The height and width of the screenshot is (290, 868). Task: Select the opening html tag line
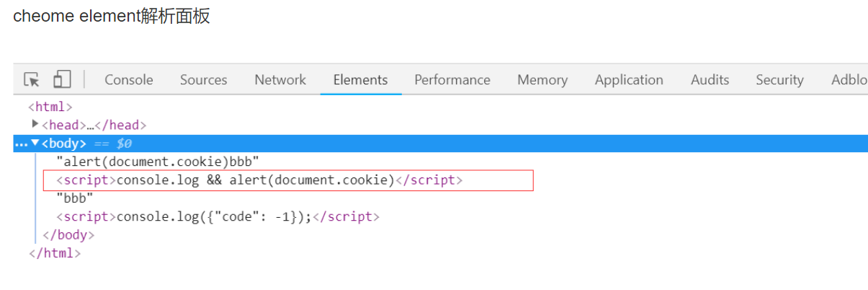[50, 107]
